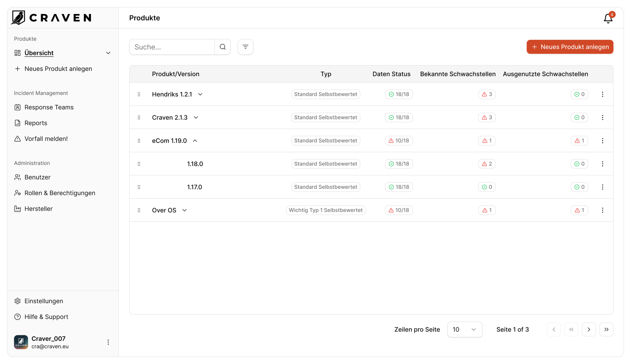Screen dimensions: 631x364
Task: Open user account options next to Craver_007
Action: [x=108, y=342]
